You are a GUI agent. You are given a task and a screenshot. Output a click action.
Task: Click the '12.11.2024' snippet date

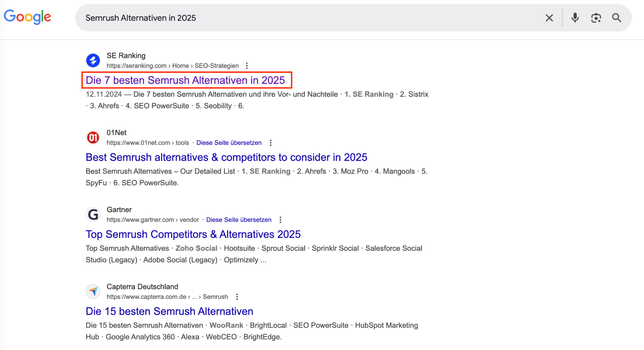point(104,94)
